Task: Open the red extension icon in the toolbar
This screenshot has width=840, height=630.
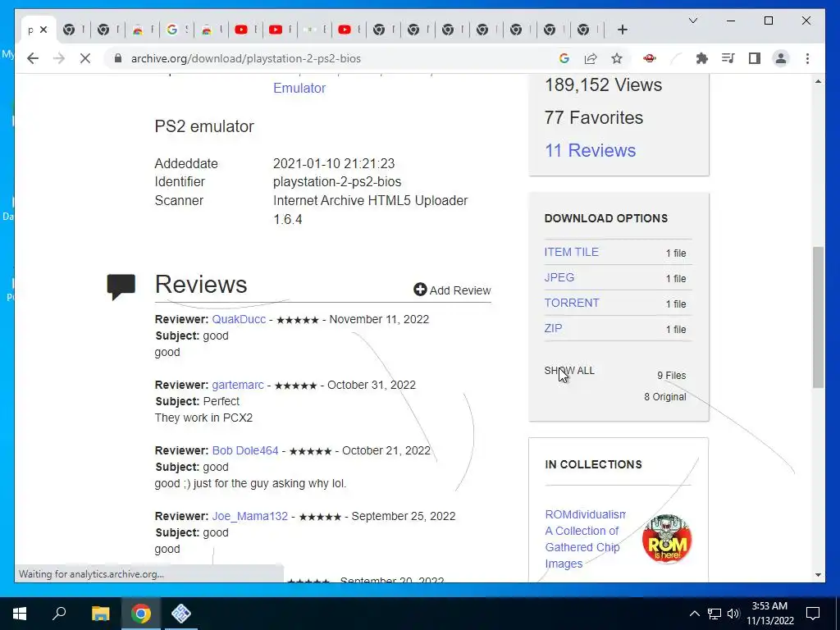Action: tap(650, 58)
